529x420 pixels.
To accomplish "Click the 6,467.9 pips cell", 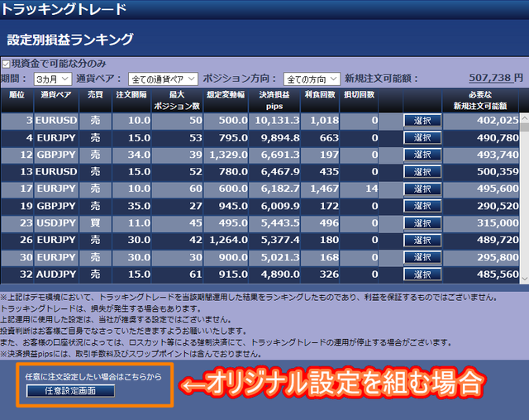I will (x=274, y=172).
